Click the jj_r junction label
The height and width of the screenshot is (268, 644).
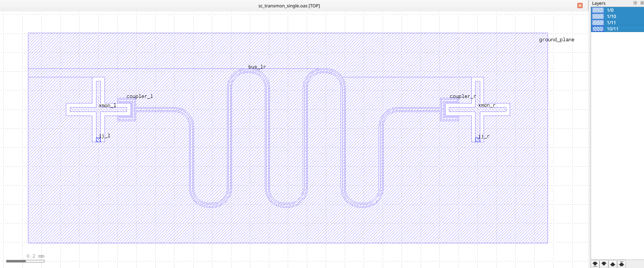point(484,136)
